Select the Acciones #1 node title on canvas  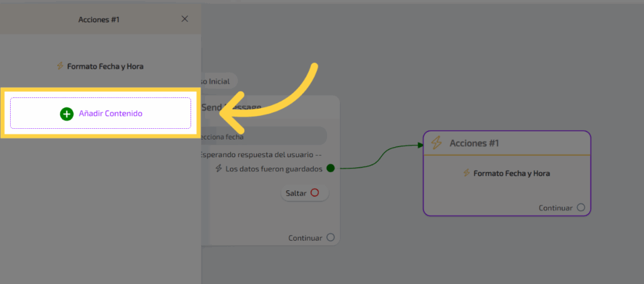coord(474,143)
